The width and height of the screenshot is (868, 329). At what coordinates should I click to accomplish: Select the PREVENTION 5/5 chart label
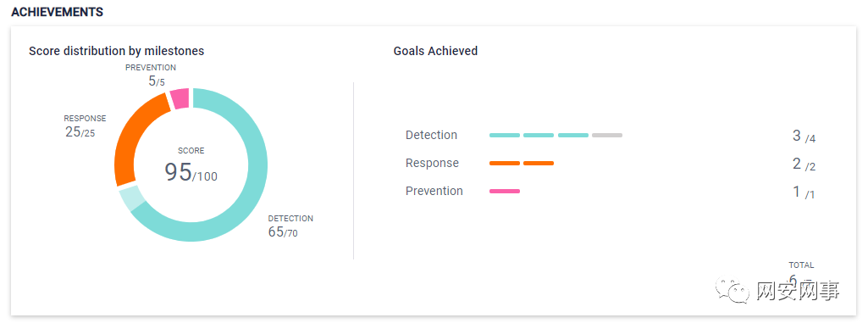(x=151, y=75)
